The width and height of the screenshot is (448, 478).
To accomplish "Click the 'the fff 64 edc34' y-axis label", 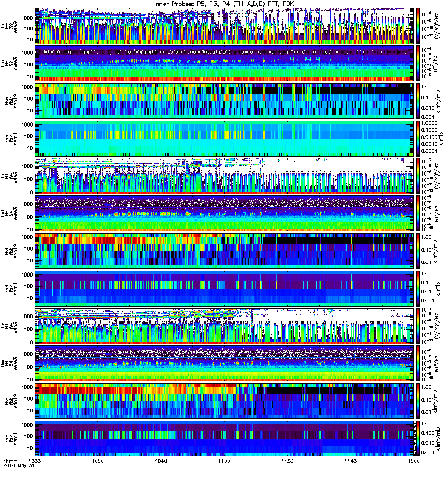I will click(x=9, y=326).
